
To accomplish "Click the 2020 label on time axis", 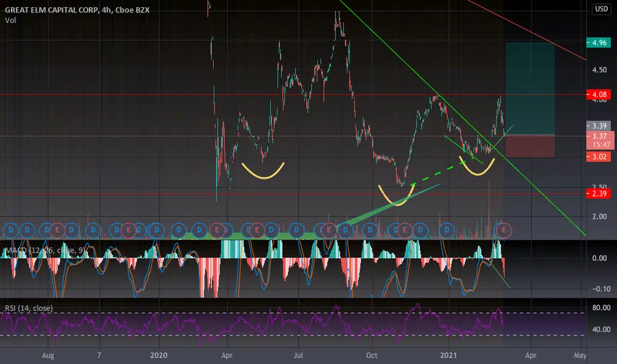I will coord(159,355).
